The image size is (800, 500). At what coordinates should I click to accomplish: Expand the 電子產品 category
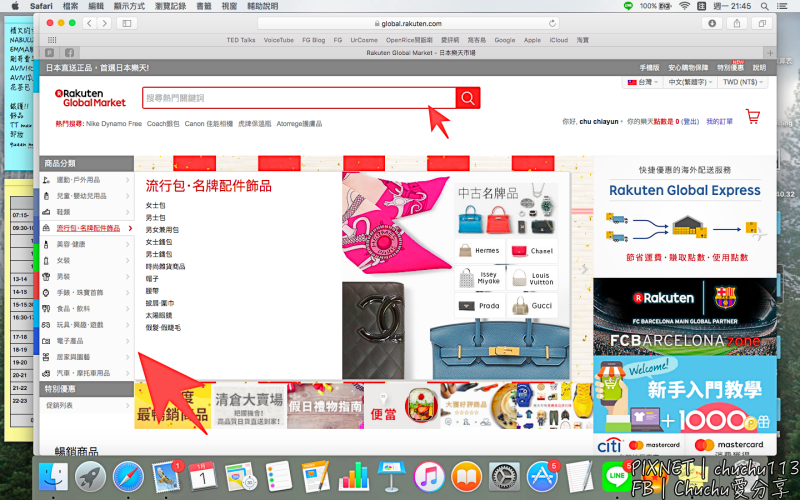[x=85, y=341]
